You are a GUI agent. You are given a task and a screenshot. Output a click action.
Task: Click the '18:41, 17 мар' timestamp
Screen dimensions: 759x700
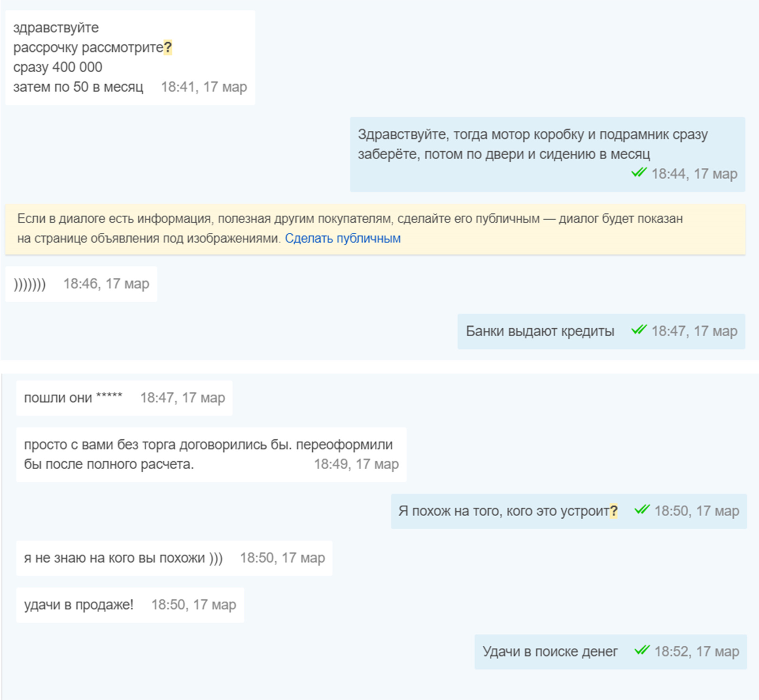tap(204, 87)
